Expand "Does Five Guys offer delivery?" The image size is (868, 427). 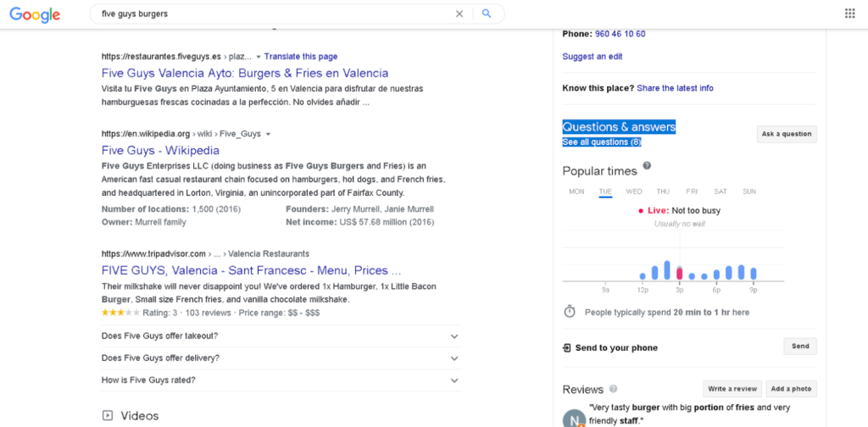[x=281, y=358]
